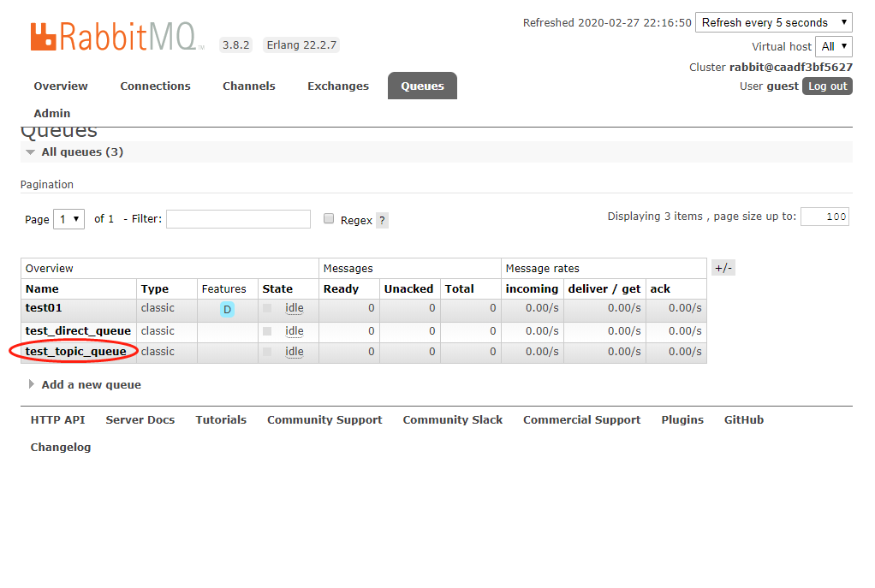The width and height of the screenshot is (875, 588).
Task: Click the state indicator square for test_direct_queue
Action: click(x=267, y=331)
